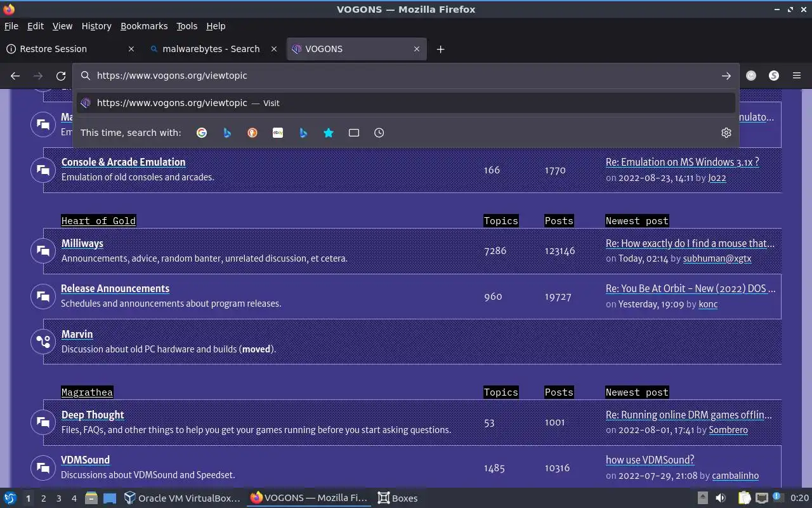The width and height of the screenshot is (812, 508).
Task: Open the new tab with plus button
Action: pyautogui.click(x=440, y=49)
